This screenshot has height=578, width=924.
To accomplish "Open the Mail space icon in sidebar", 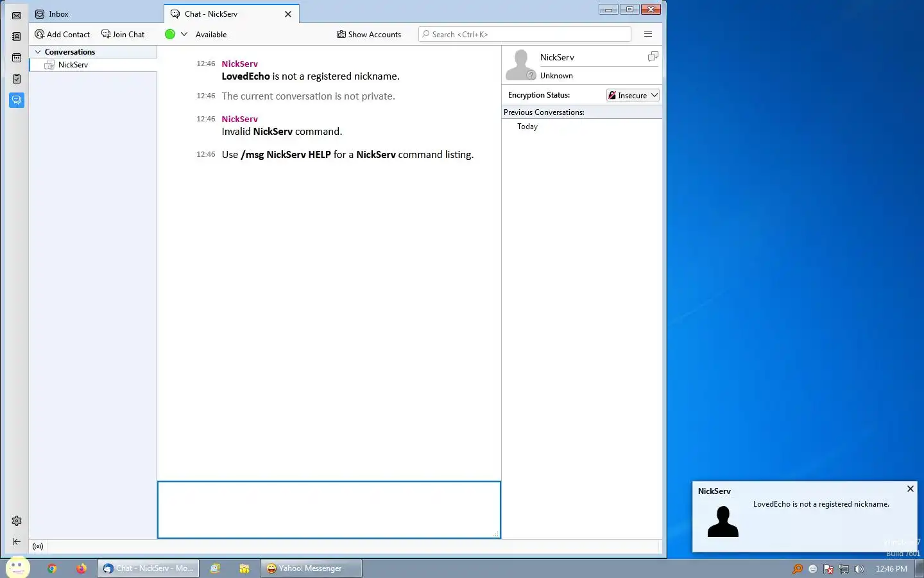I will [17, 15].
